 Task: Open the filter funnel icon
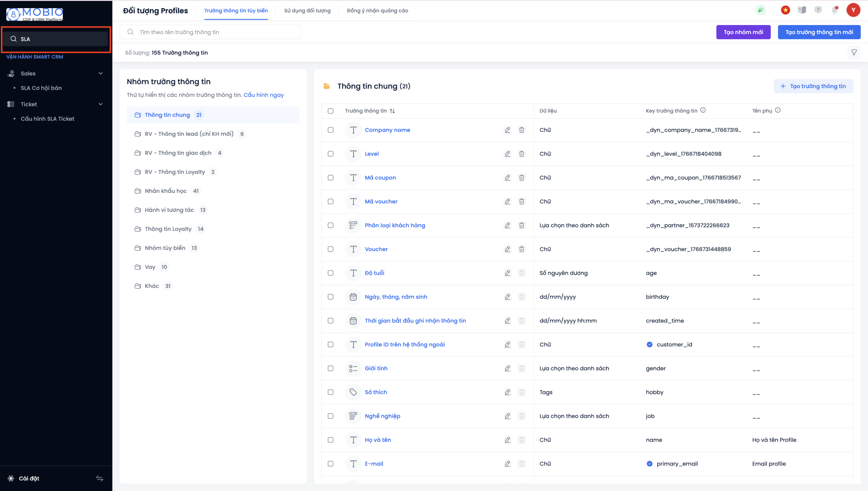(854, 53)
